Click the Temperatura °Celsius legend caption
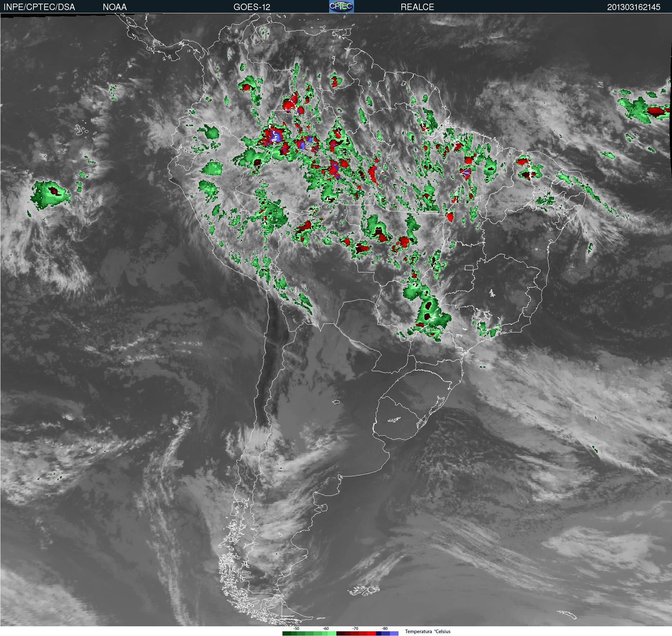The width and height of the screenshot is (672, 636). click(428, 631)
